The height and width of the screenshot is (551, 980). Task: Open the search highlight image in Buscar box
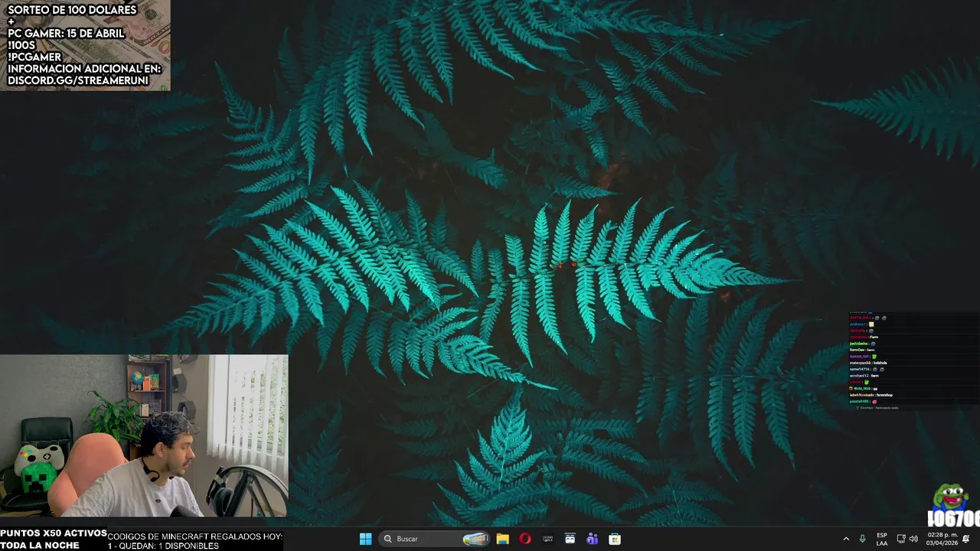click(475, 539)
